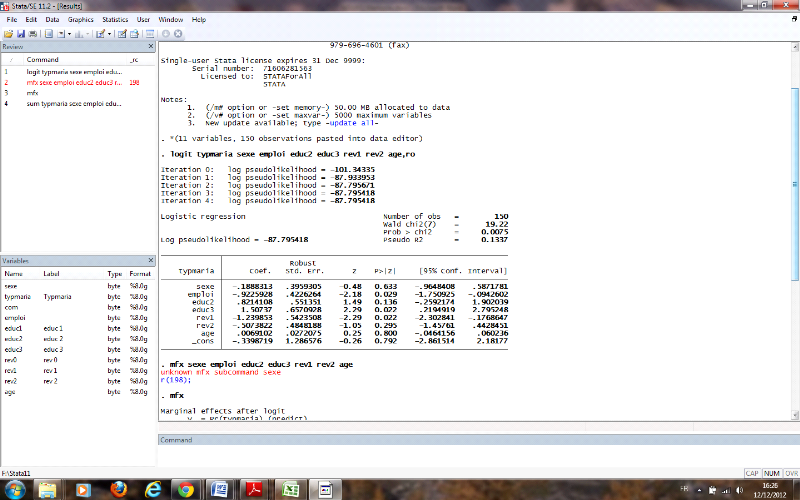Close the Review panel
The image size is (800, 500).
[x=151, y=47]
